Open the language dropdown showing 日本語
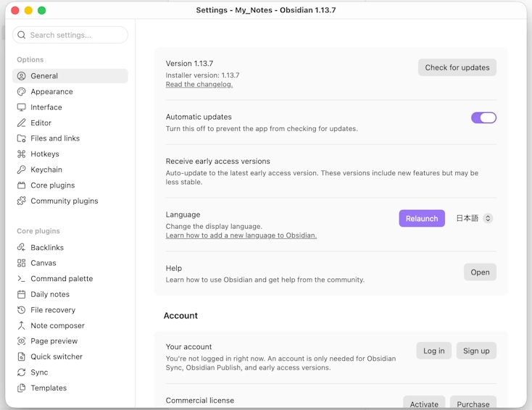The height and width of the screenshot is (410, 532). click(474, 218)
